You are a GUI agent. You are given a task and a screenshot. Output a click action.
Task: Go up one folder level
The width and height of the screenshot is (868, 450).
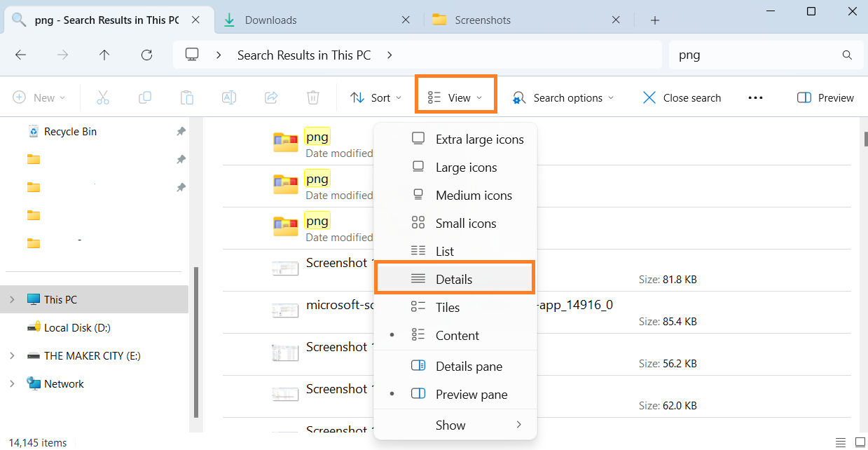click(104, 55)
